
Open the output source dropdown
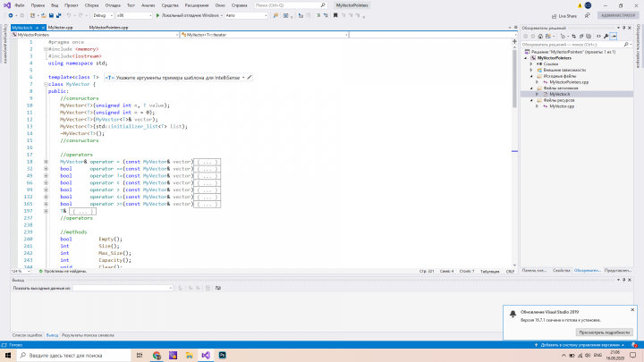pos(123,288)
